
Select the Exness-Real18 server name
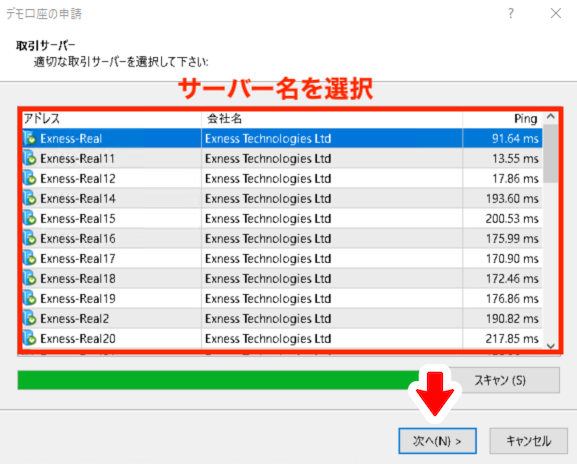[78, 279]
